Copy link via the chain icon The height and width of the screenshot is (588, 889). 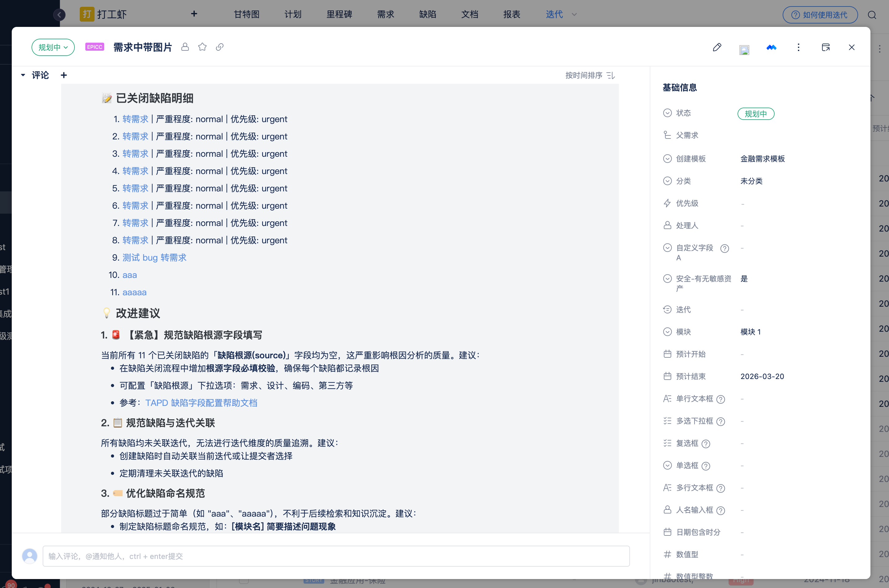[x=220, y=47]
